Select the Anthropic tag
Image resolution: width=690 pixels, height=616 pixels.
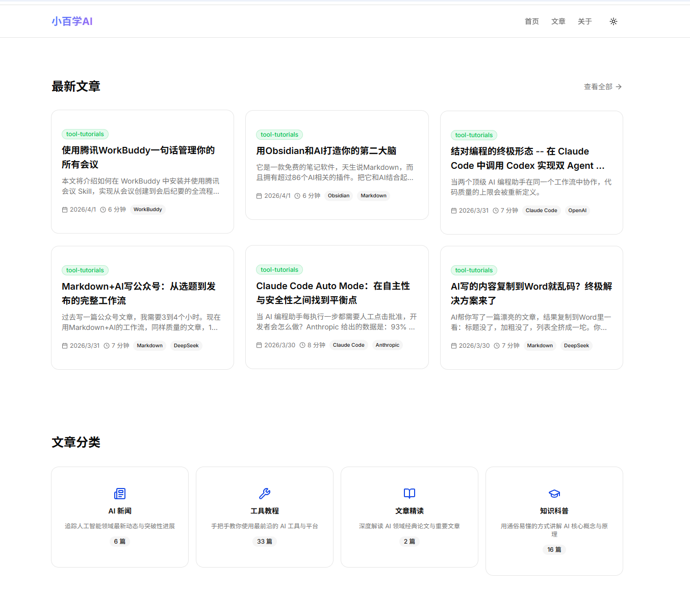(387, 345)
